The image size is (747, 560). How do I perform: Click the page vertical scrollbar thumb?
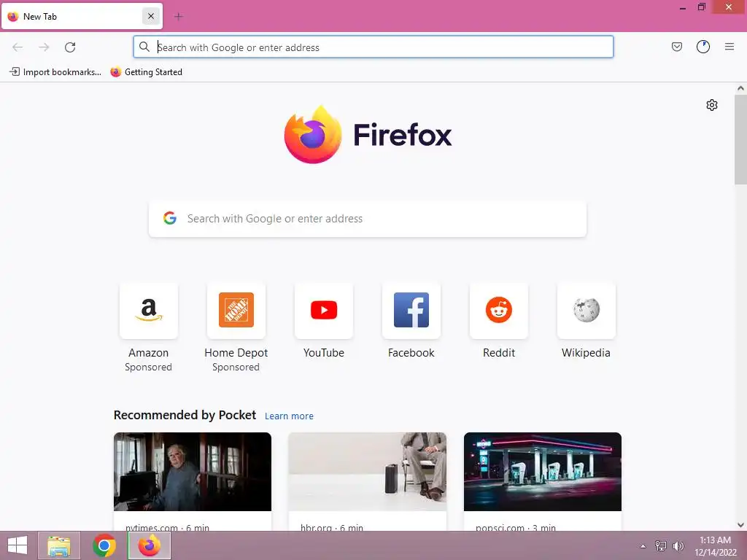click(740, 139)
